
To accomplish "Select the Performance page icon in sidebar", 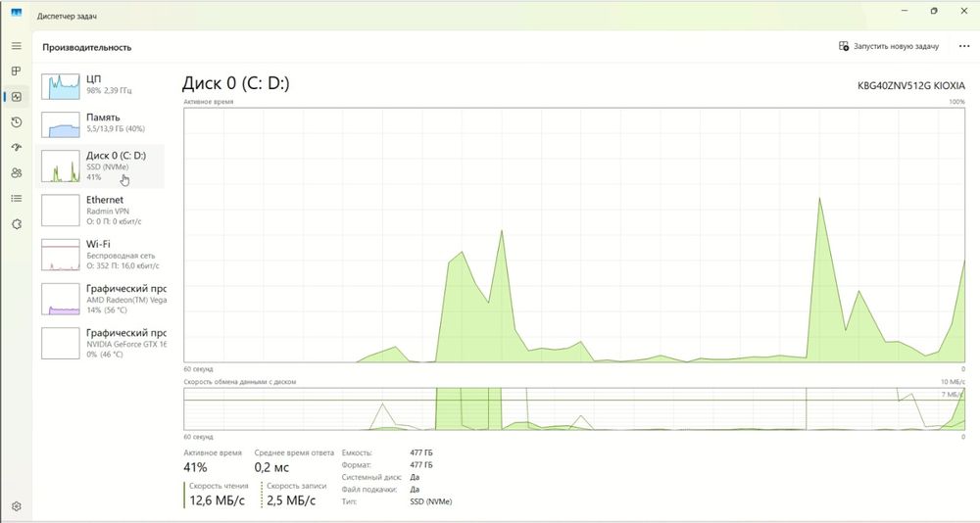I will (x=17, y=96).
